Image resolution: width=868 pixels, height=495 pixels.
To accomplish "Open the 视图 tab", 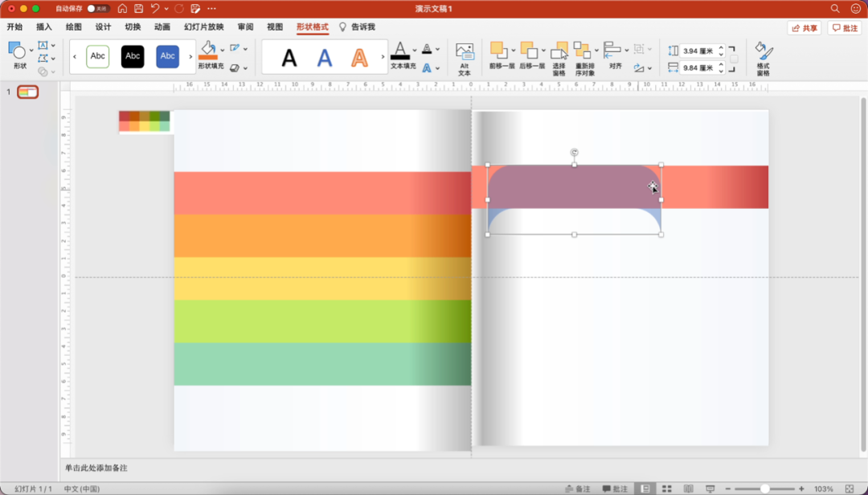I will click(x=275, y=27).
